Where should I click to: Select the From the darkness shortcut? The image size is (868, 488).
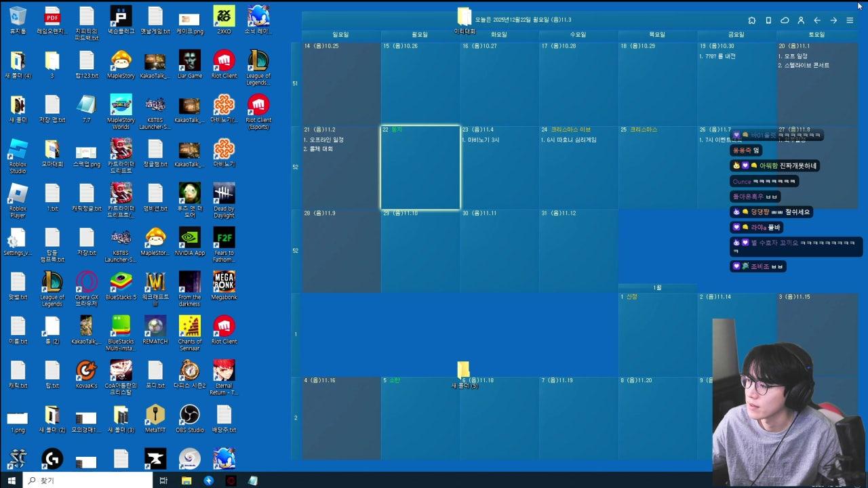click(x=190, y=289)
